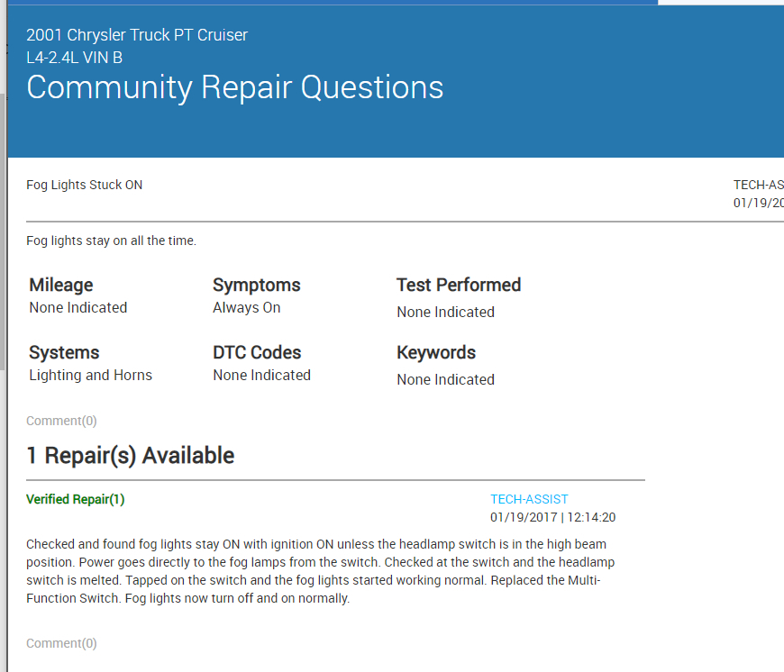Click 'None Indicated' under Test Performed
The height and width of the screenshot is (672, 784).
click(x=445, y=312)
